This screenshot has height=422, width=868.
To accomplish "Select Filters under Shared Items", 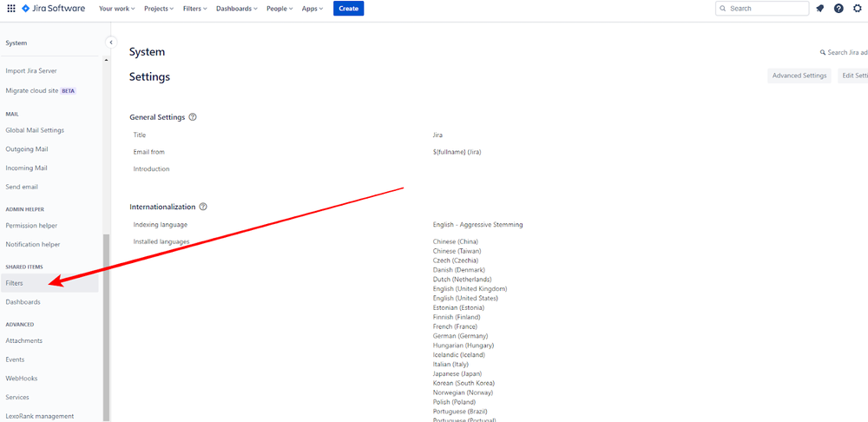I will 49,283.
